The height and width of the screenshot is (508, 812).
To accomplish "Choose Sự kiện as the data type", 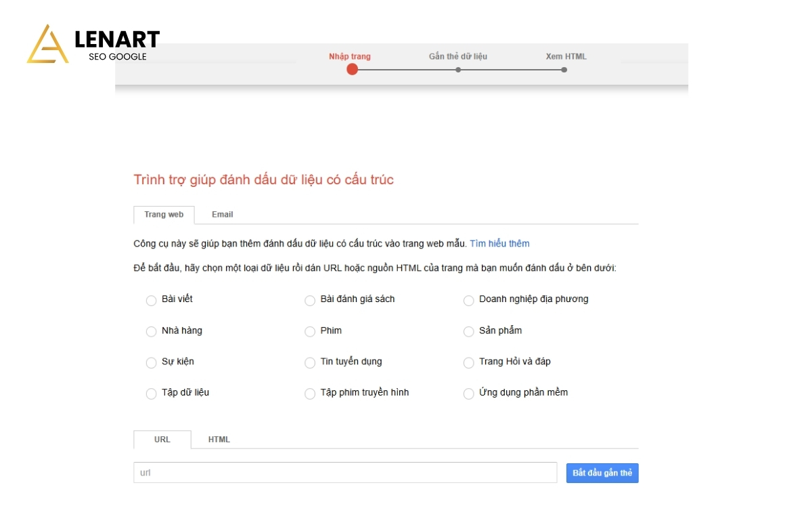I will 152,362.
